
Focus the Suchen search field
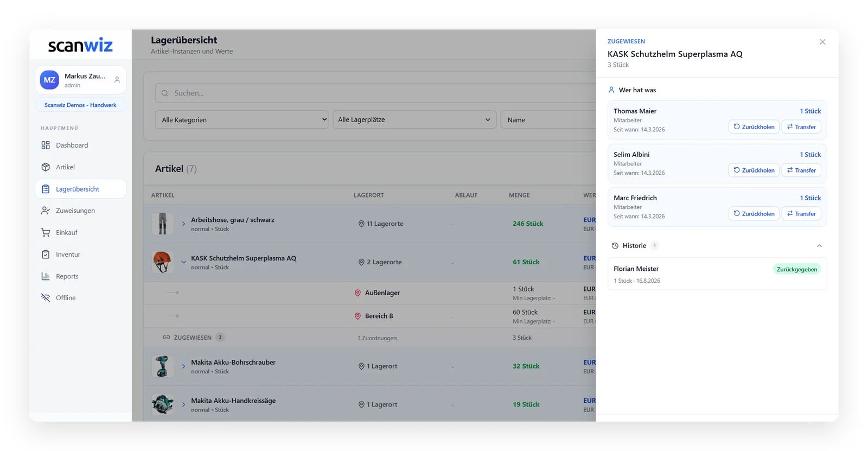375,93
